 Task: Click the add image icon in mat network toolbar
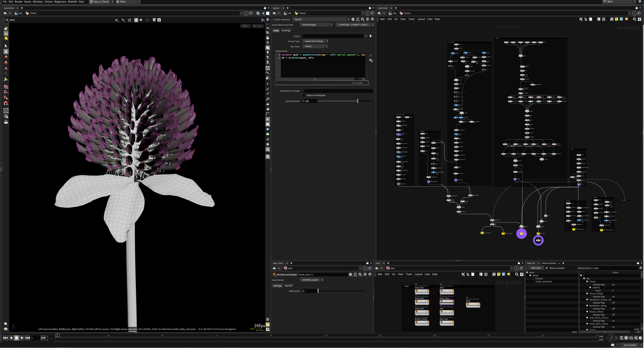pyautogui.click(x=504, y=275)
